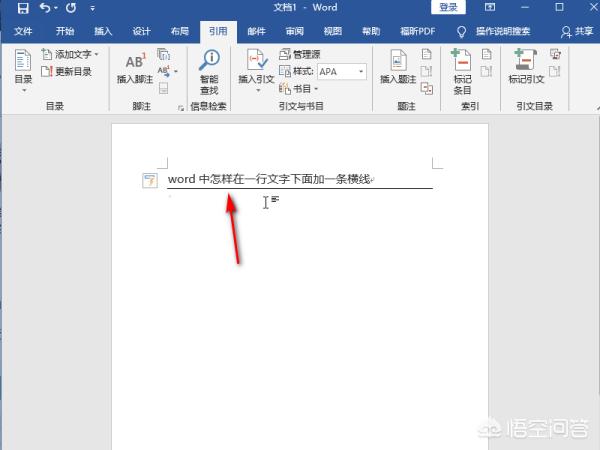
Task: Click the insert endnote icon
Action: pyautogui.click(x=163, y=54)
